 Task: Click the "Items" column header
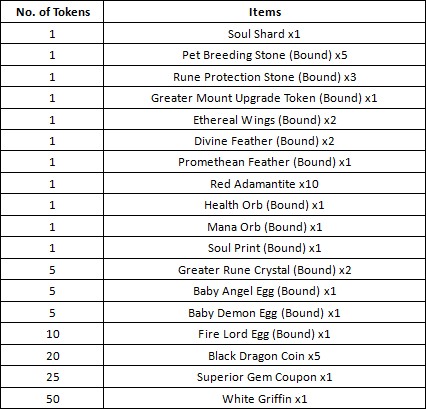tap(265, 12)
